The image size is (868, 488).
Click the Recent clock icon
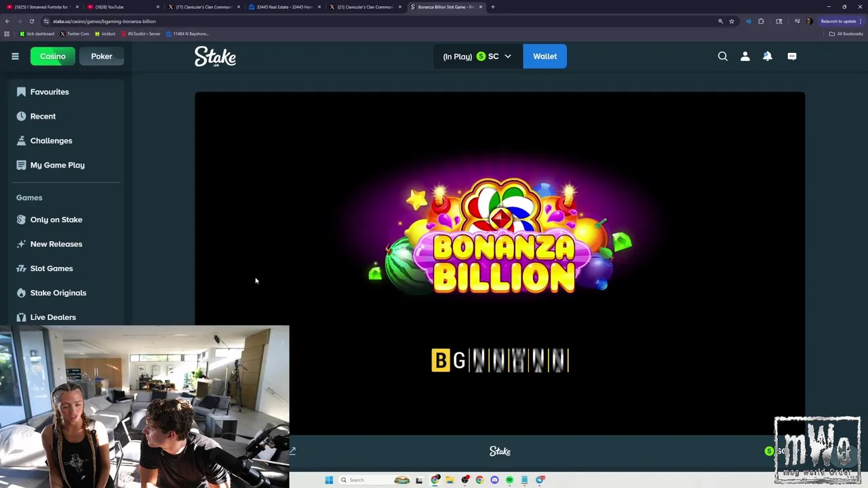pos(21,116)
